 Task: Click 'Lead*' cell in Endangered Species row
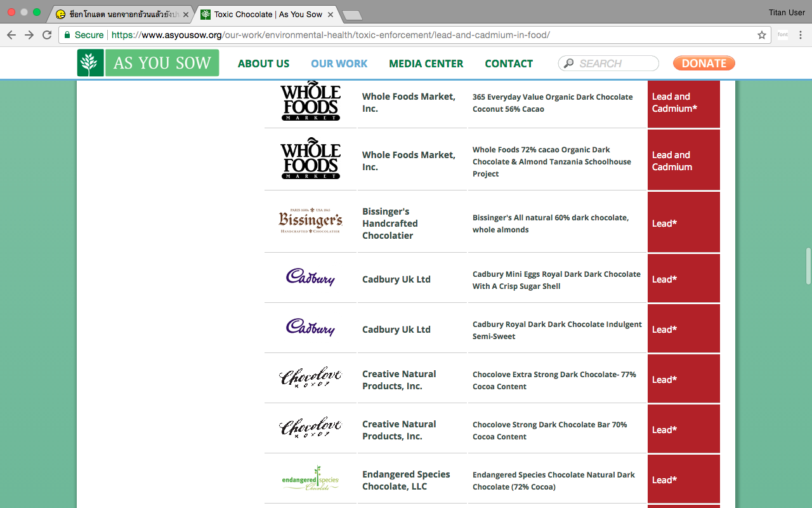pyautogui.click(x=684, y=479)
